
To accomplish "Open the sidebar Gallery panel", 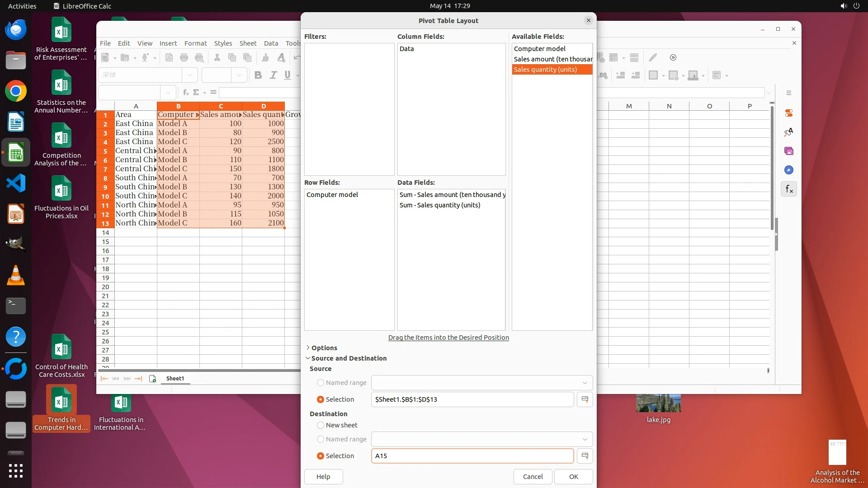I will tap(789, 151).
